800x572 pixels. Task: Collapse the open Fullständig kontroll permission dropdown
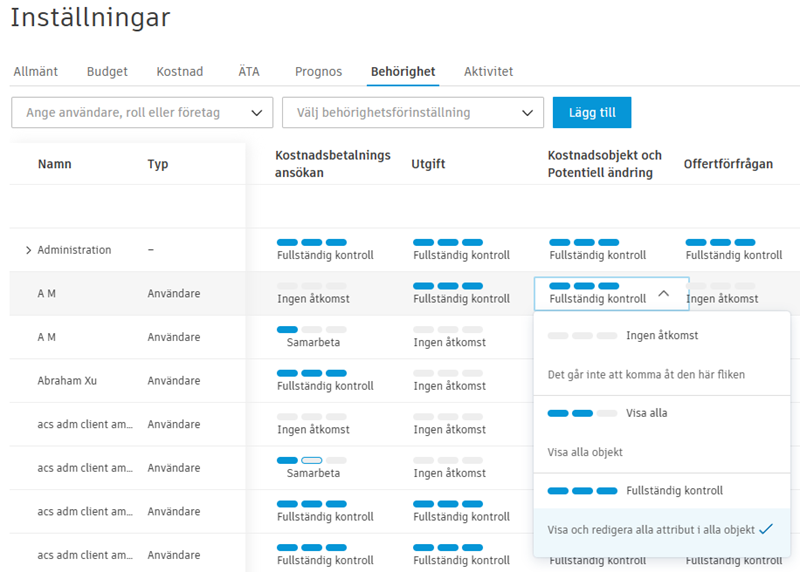(663, 293)
